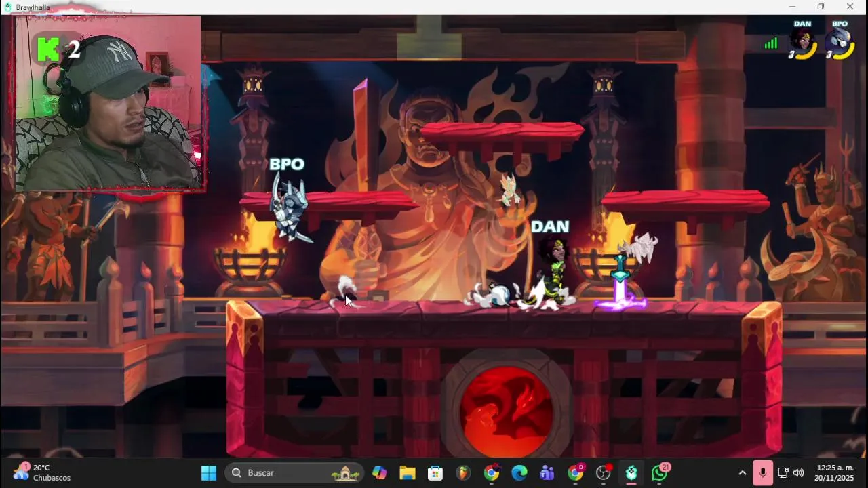The image size is (868, 488).
Task: Open Microsoft Copilot from taskbar
Action: click(379, 473)
